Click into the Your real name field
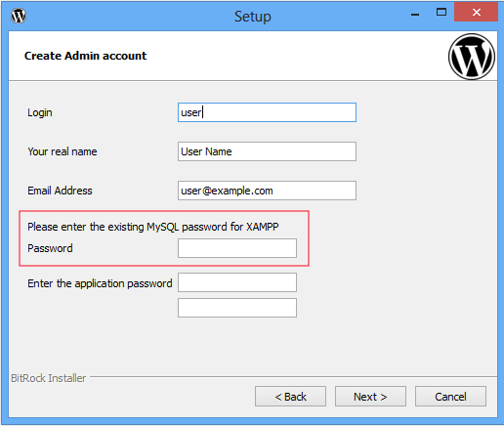Image resolution: width=504 pixels, height=426 pixels. coord(267,151)
